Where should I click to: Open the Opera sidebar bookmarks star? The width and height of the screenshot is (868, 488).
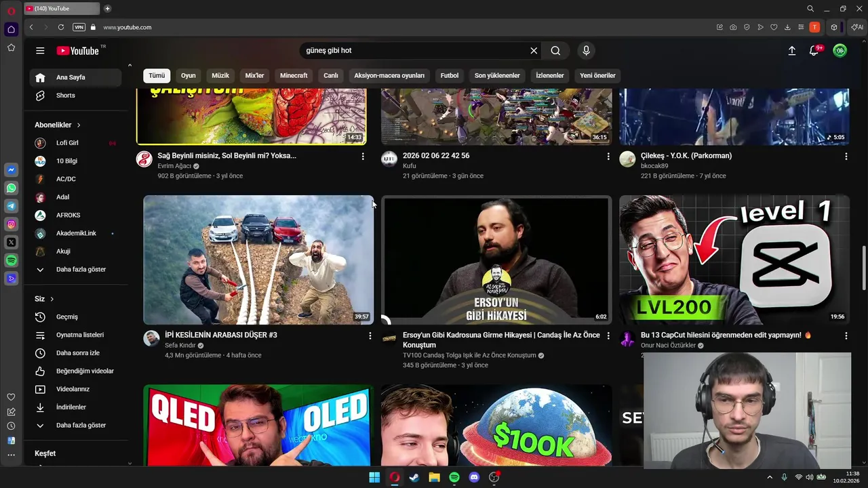pyautogui.click(x=11, y=47)
